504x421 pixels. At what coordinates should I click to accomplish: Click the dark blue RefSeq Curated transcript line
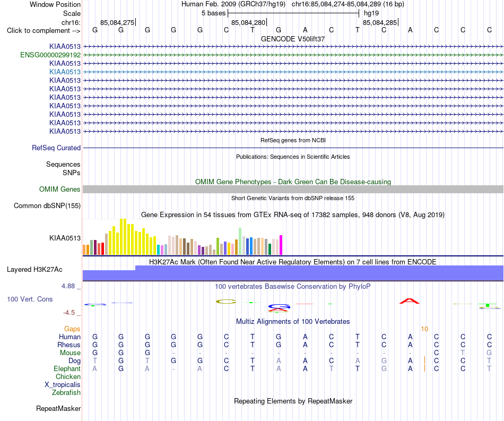(293, 148)
